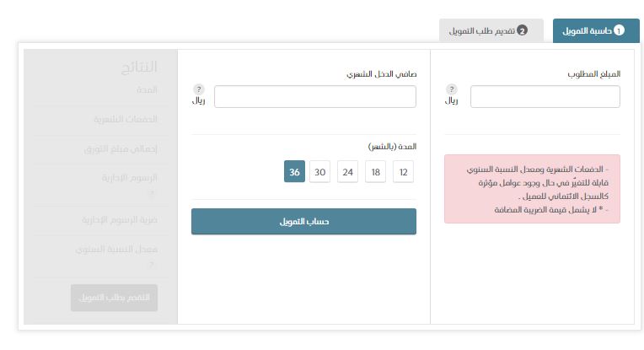Choose the highlighted 36 month option
644x350 pixels.
[x=294, y=172]
